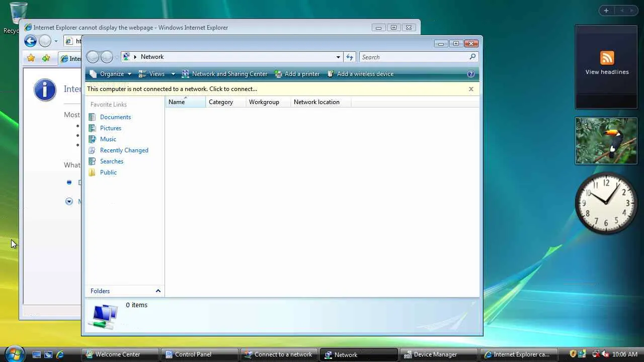Sort by the Name column header

click(186, 102)
